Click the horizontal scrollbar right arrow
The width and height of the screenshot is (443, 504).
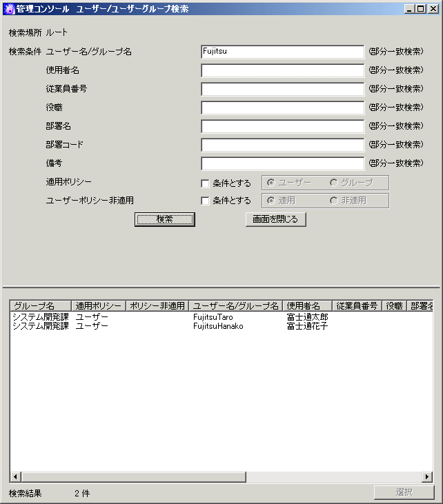(427, 476)
